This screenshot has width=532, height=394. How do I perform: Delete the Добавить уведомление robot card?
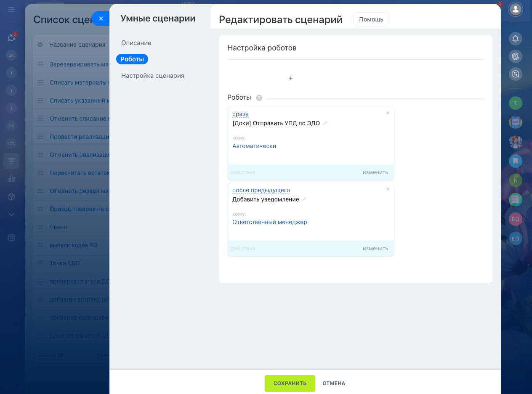(x=388, y=189)
